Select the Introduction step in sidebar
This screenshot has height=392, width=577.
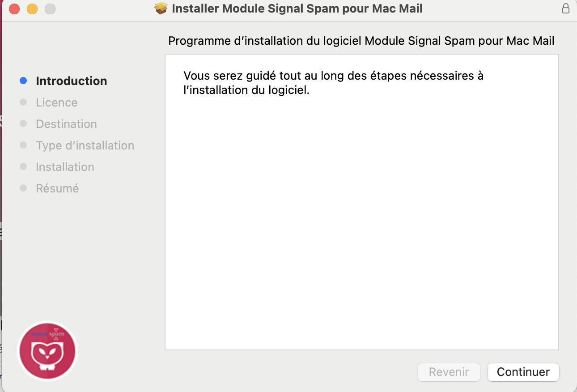click(x=72, y=81)
